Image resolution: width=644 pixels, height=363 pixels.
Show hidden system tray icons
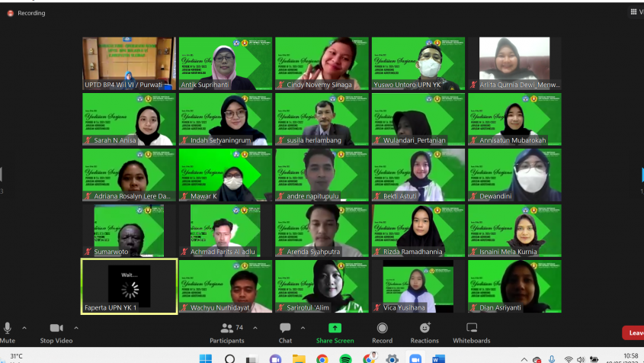[524, 359]
